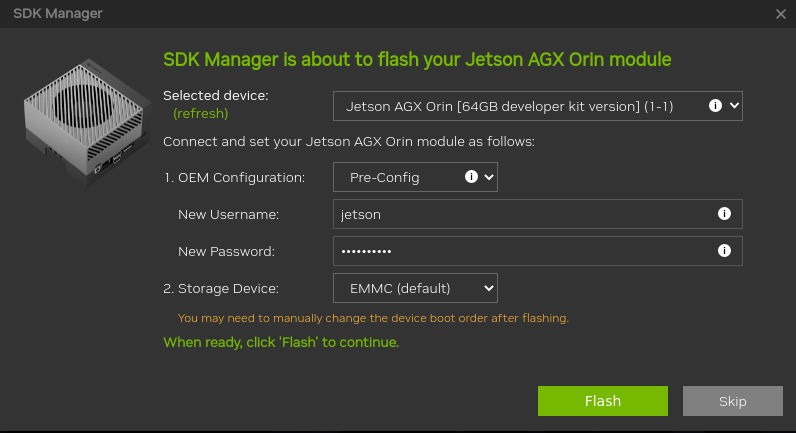Click info icon in New Password field
This screenshot has width=796, height=433.
click(x=724, y=251)
